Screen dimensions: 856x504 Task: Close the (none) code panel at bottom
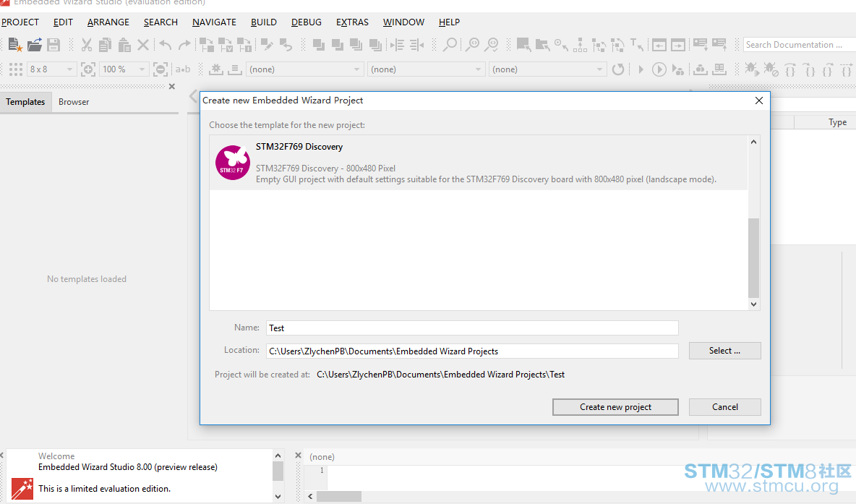pos(298,455)
